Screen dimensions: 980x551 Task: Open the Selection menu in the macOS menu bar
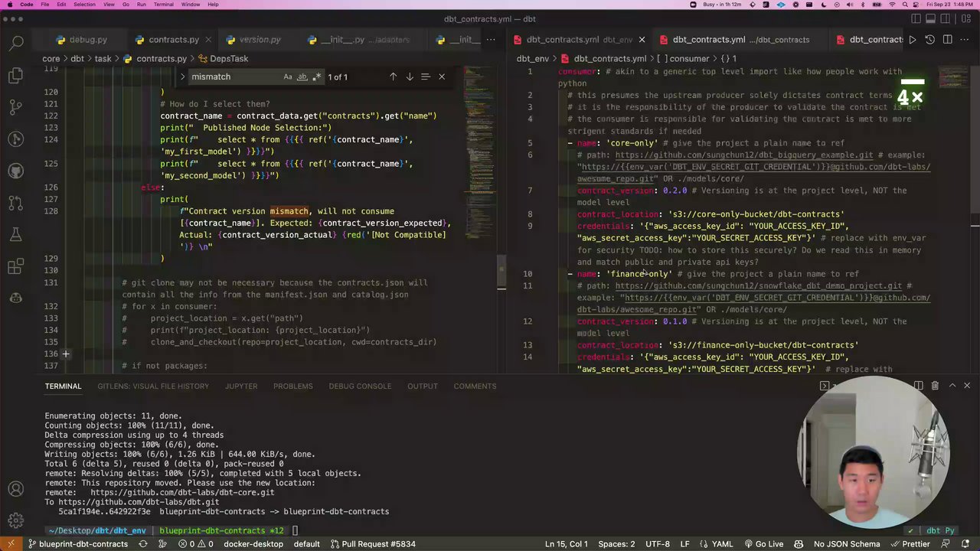tap(84, 5)
